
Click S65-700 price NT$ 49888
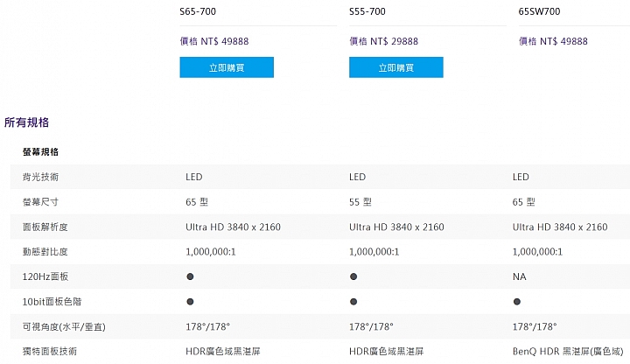[x=214, y=41]
